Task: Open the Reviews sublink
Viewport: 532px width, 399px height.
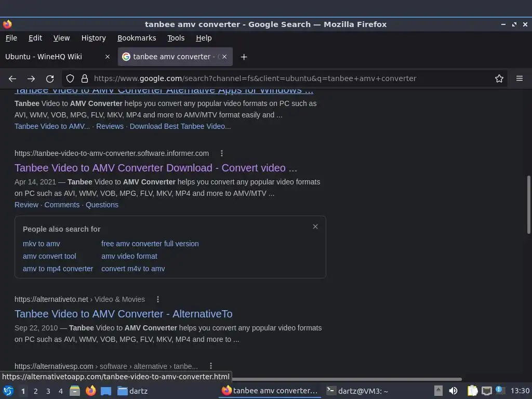Action: click(110, 126)
